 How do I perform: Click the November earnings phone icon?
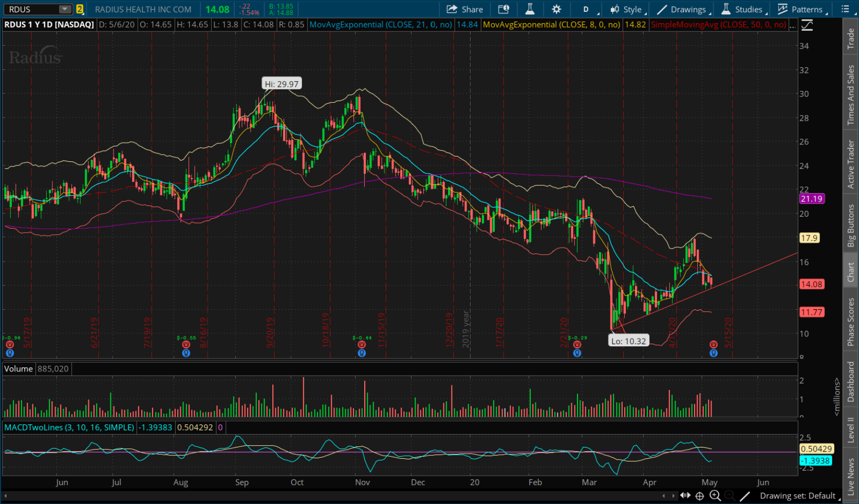[362, 345]
